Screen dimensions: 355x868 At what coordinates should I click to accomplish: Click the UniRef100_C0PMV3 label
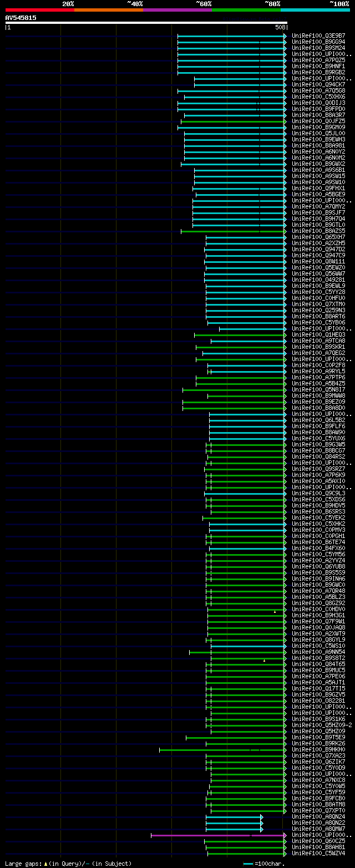(318, 530)
